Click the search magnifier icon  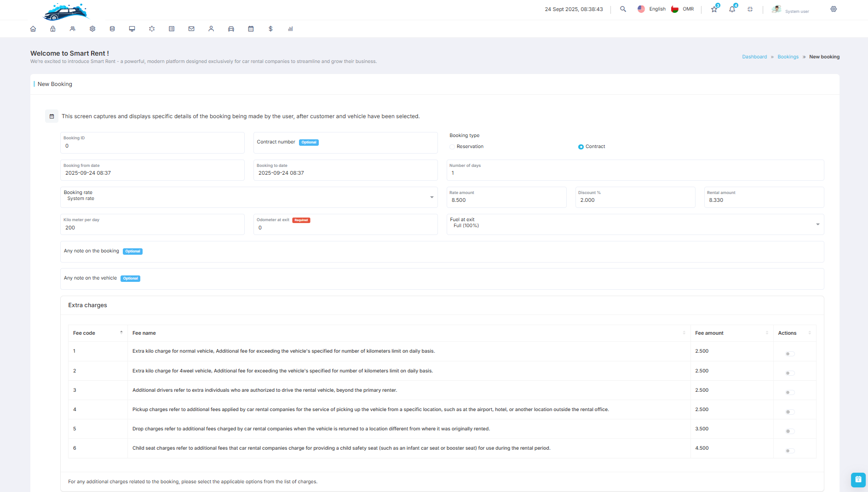(x=623, y=9)
